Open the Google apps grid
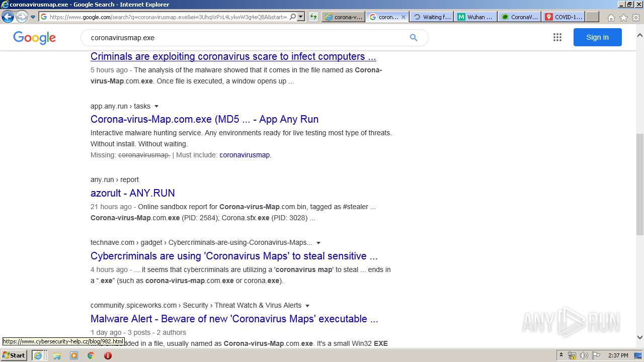The image size is (644, 362). (x=557, y=37)
